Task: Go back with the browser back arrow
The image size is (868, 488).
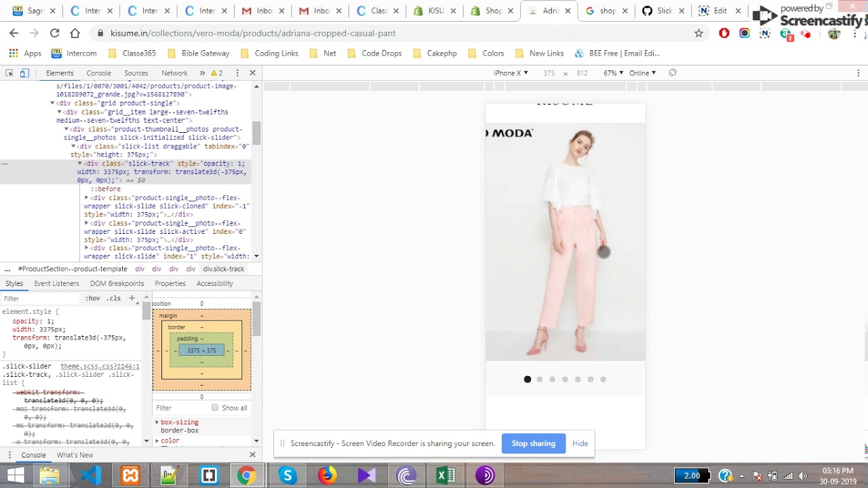Action: [x=14, y=33]
